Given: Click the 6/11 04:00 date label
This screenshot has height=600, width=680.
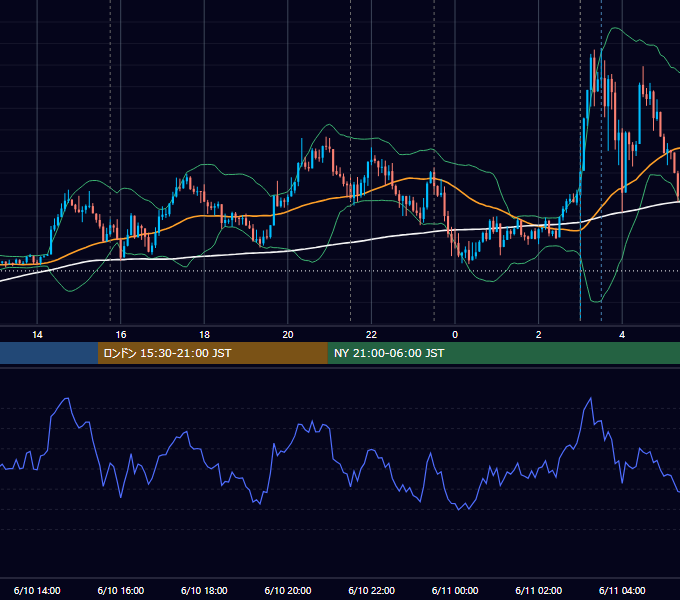Looking at the screenshot, I should [622, 590].
